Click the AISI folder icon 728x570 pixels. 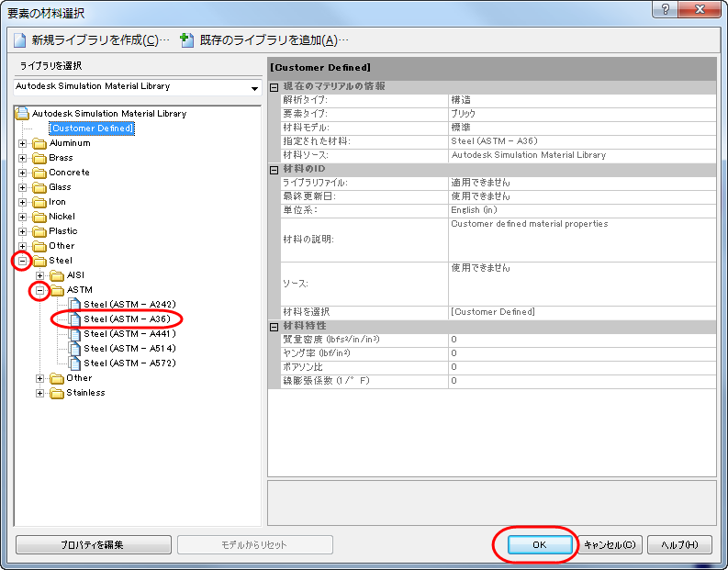pyautogui.click(x=57, y=275)
